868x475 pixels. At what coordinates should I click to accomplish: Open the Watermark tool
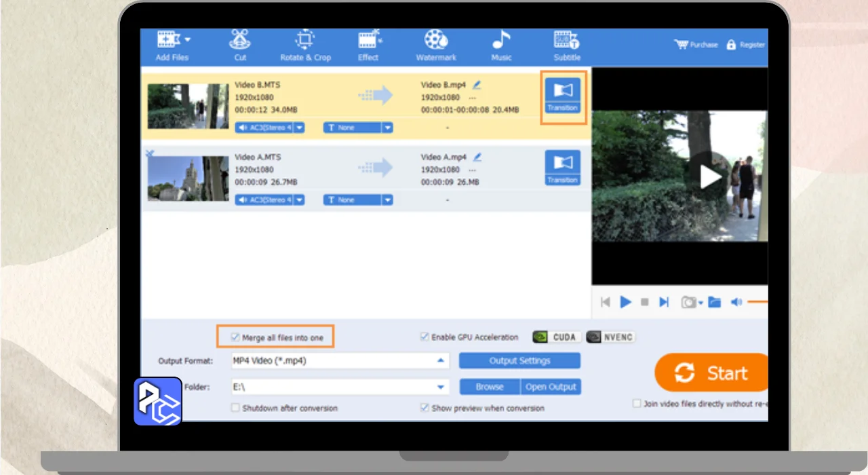pyautogui.click(x=436, y=45)
